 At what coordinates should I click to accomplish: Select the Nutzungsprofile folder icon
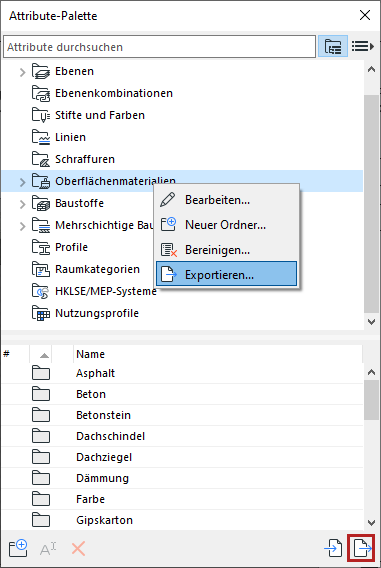tap(41, 313)
